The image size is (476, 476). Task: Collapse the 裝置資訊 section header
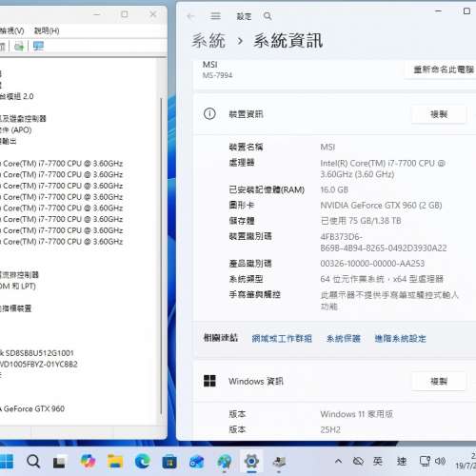335,114
